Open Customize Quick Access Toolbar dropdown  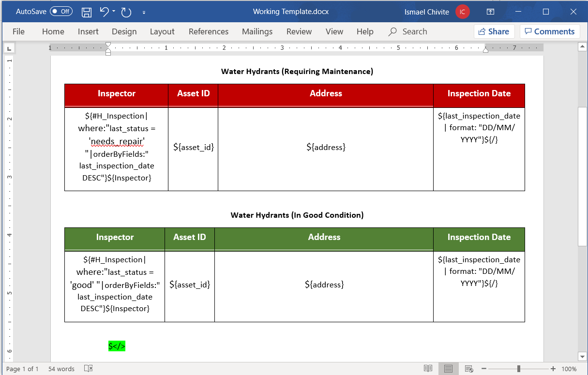point(144,12)
